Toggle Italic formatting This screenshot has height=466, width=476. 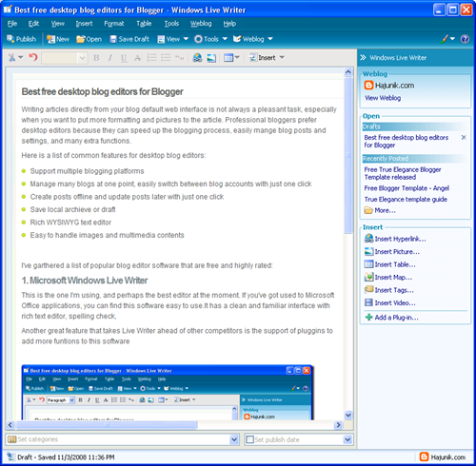[109, 58]
